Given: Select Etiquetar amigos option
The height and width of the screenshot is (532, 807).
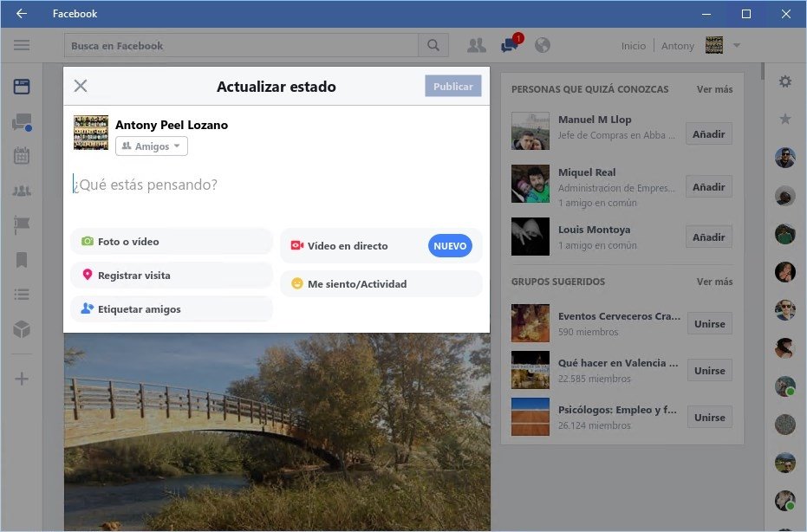Looking at the screenshot, I should click(x=172, y=309).
